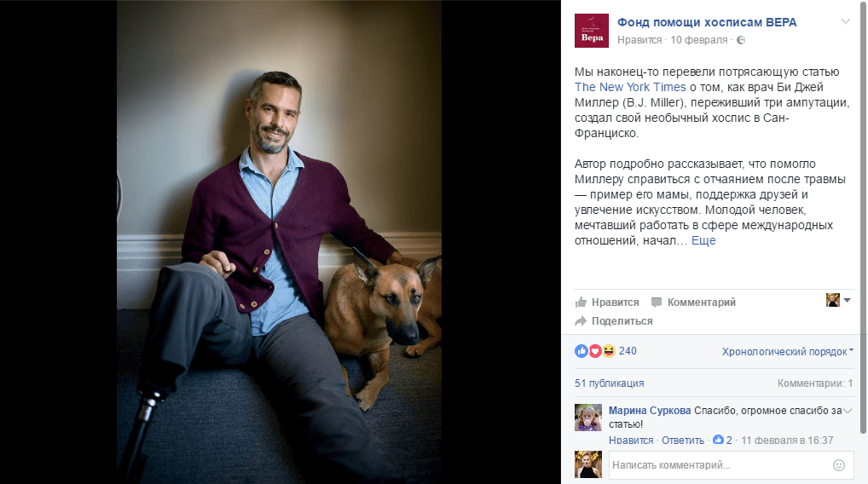This screenshot has width=868, height=484.
Task: Click the ВЕРА foundation logo avatar
Action: (591, 31)
